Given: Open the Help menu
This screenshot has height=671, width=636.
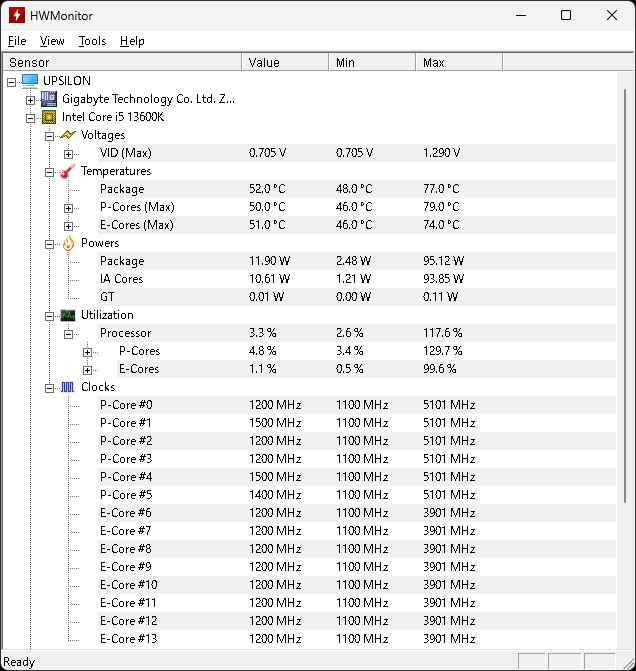Looking at the screenshot, I should (132, 41).
